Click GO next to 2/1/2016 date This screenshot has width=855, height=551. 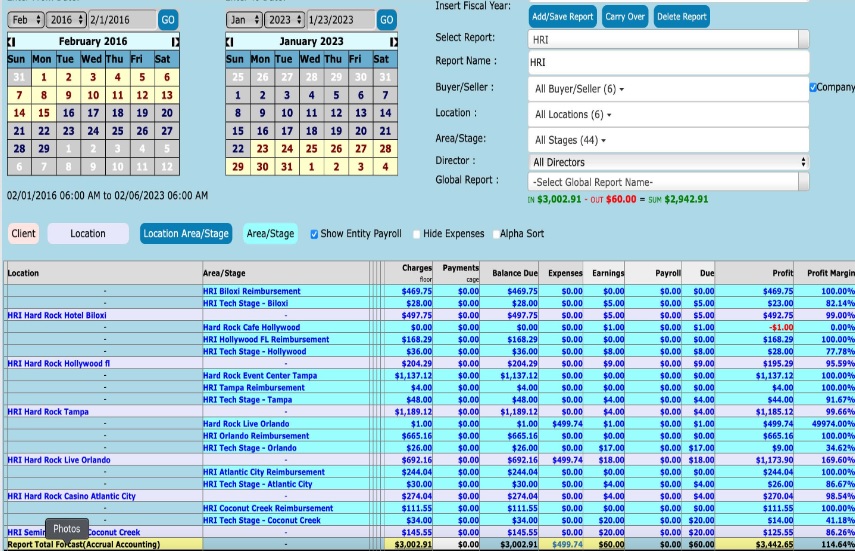click(168, 20)
